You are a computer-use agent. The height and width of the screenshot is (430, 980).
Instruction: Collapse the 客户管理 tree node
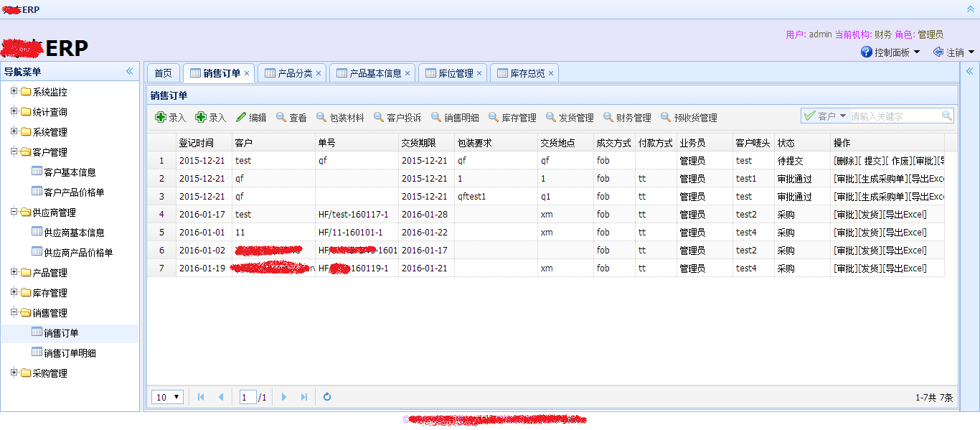click(14, 151)
